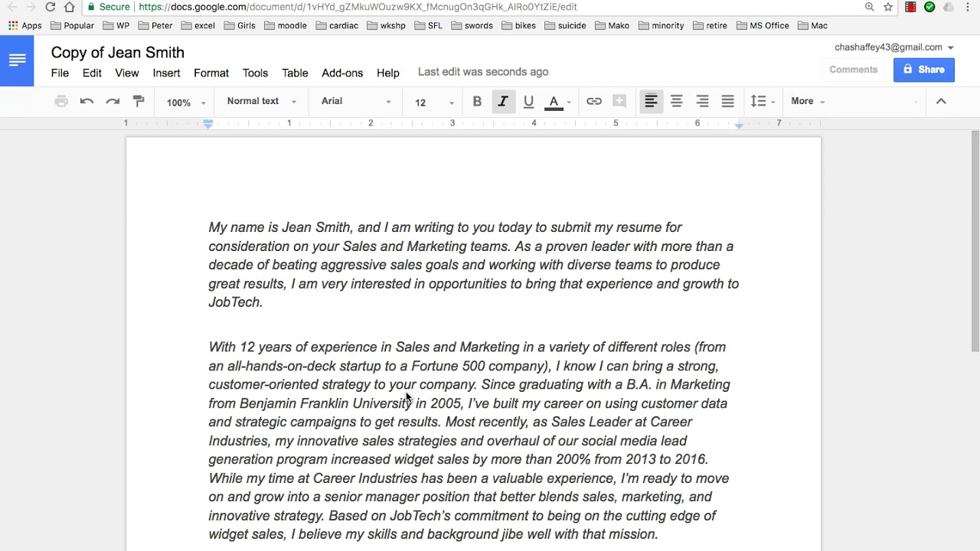The image size is (980, 551).
Task: Click the document title Copy of Jean Smith
Action: coord(118,53)
